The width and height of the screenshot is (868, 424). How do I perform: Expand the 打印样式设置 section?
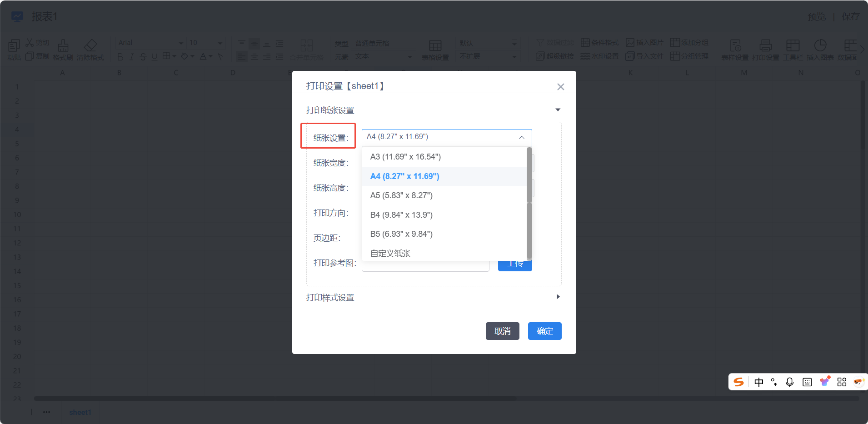coord(558,297)
